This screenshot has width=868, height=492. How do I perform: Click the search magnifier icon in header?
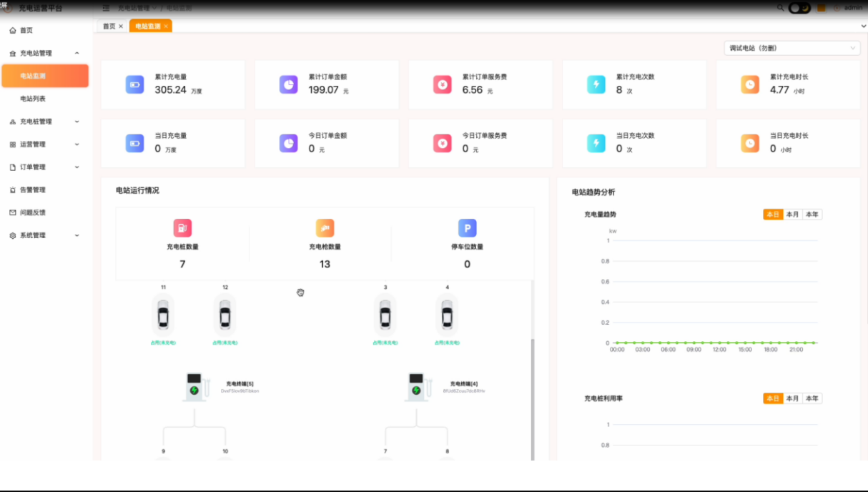coord(781,8)
